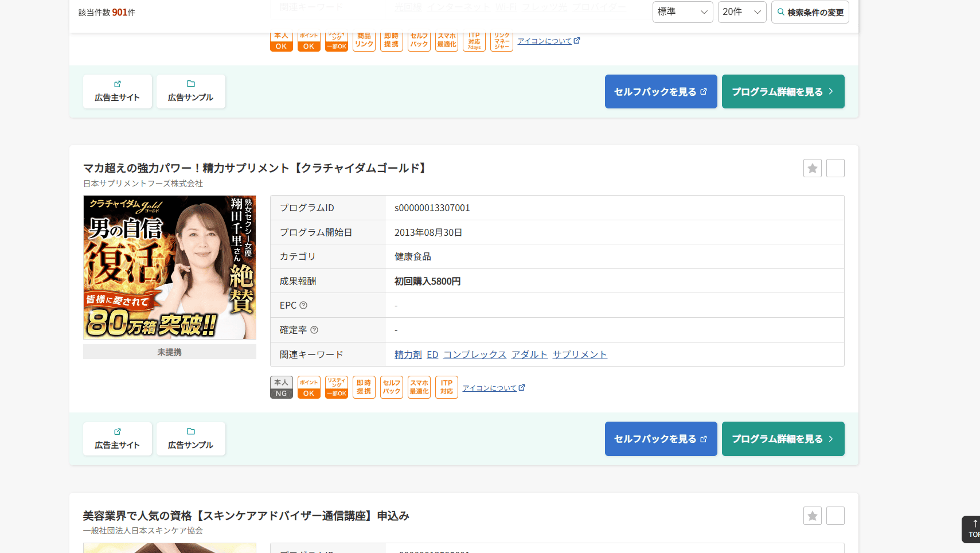Open the 標準 sort order dropdown
This screenshot has width=980, height=553.
pos(683,12)
